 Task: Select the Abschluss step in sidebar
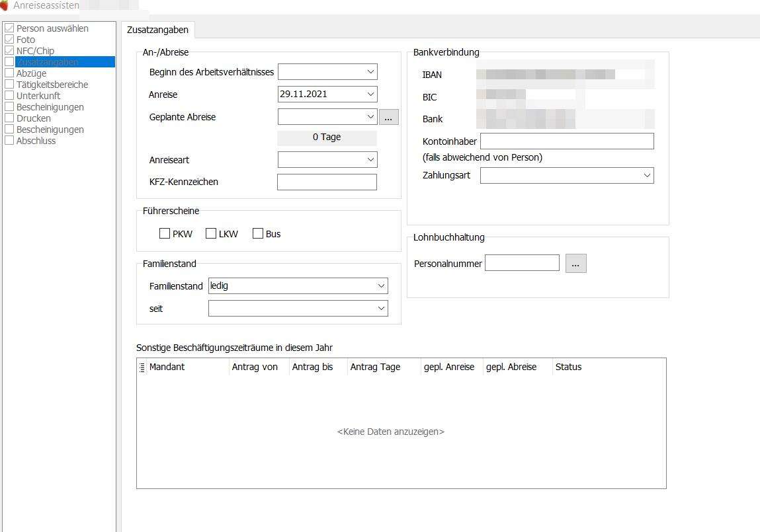click(x=36, y=141)
